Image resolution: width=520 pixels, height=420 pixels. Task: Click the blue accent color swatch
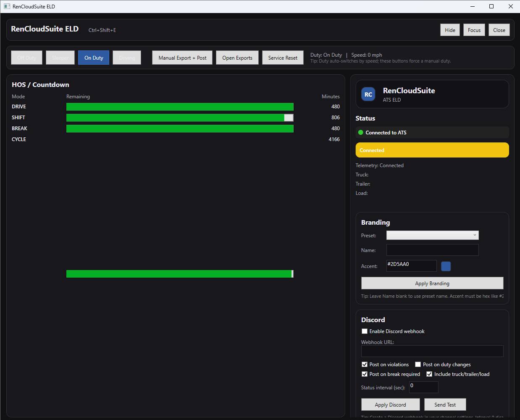(x=446, y=266)
